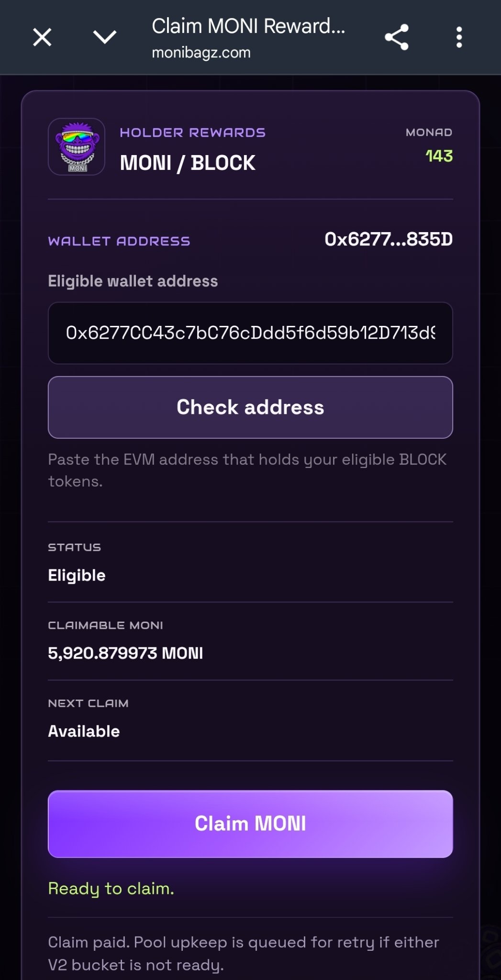The image size is (501, 980).
Task: Click the WALLET ADDRESS label
Action: point(119,241)
